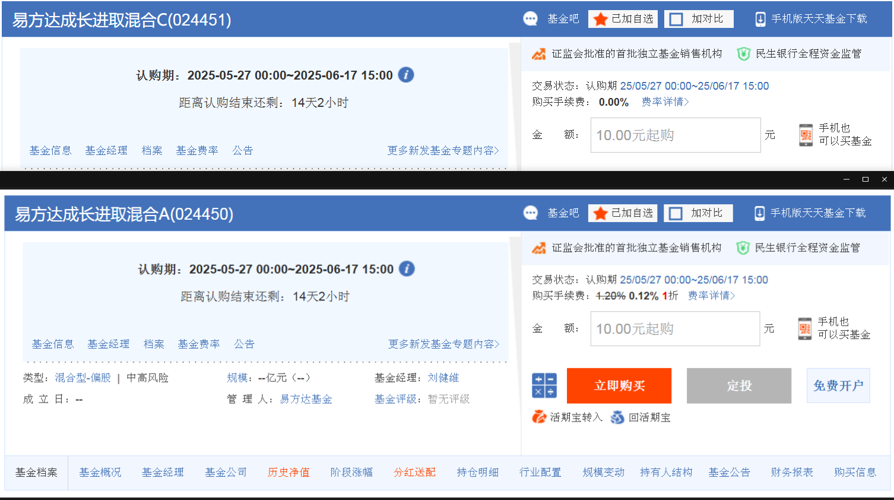894x500 pixels.
Task: Open the 财务报表 tab
Action: tap(792, 473)
